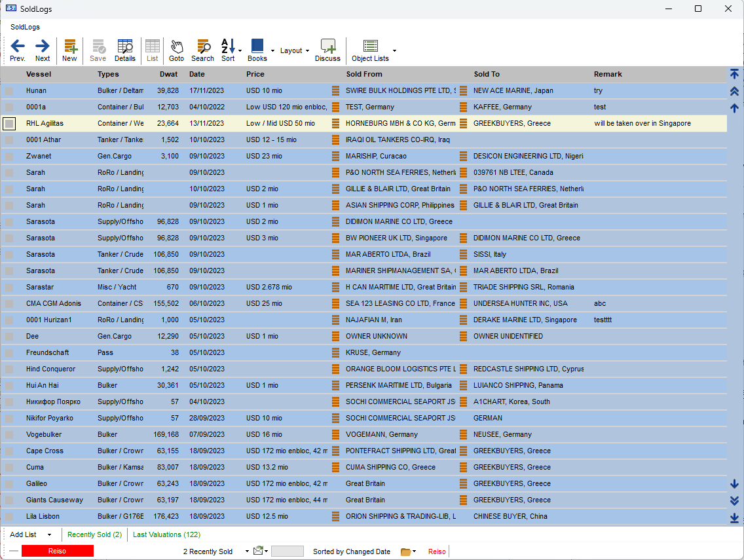Open Object Lists icon
The width and height of the screenshot is (744, 560).
[370, 50]
